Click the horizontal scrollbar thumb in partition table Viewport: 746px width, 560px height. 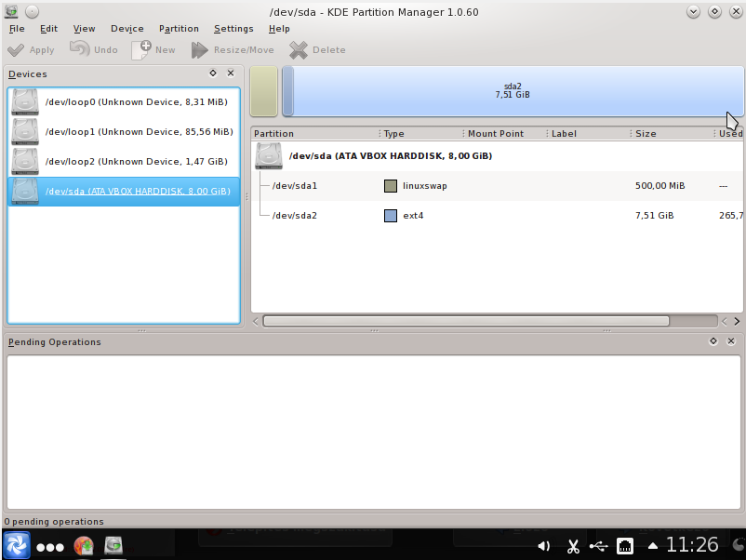[466, 321]
